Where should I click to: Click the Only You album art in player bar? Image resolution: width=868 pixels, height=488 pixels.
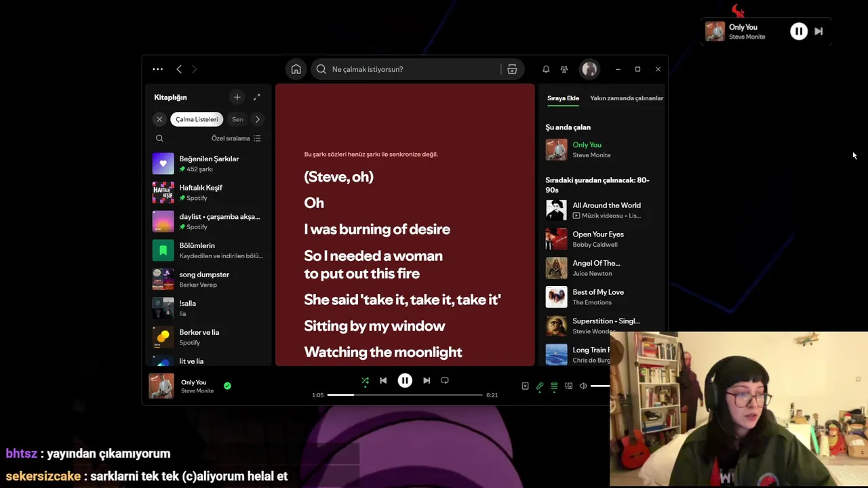[x=161, y=386]
